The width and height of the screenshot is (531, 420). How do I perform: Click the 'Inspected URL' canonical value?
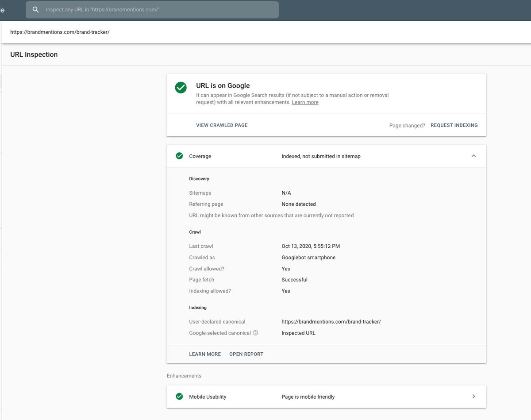click(298, 333)
